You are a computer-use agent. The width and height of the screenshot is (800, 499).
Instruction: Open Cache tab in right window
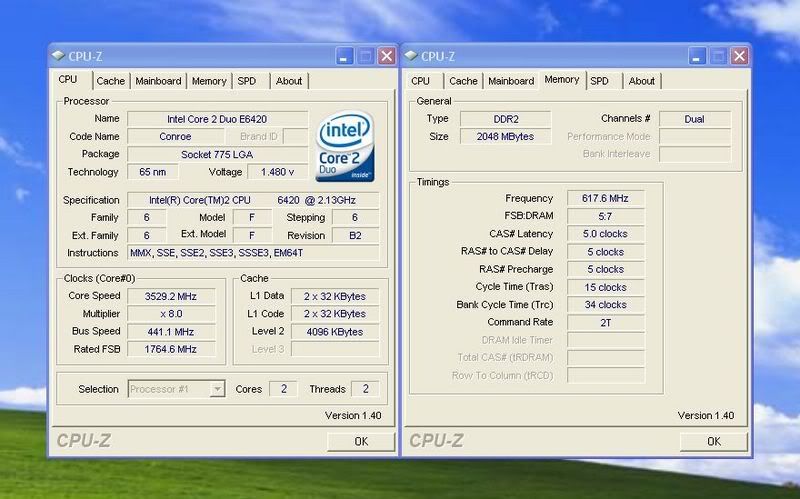point(463,81)
